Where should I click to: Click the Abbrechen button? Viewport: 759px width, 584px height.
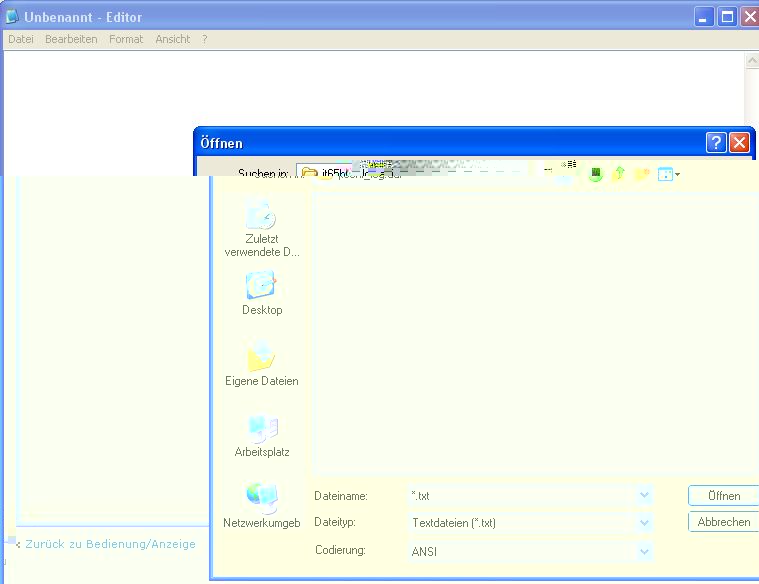click(x=724, y=522)
